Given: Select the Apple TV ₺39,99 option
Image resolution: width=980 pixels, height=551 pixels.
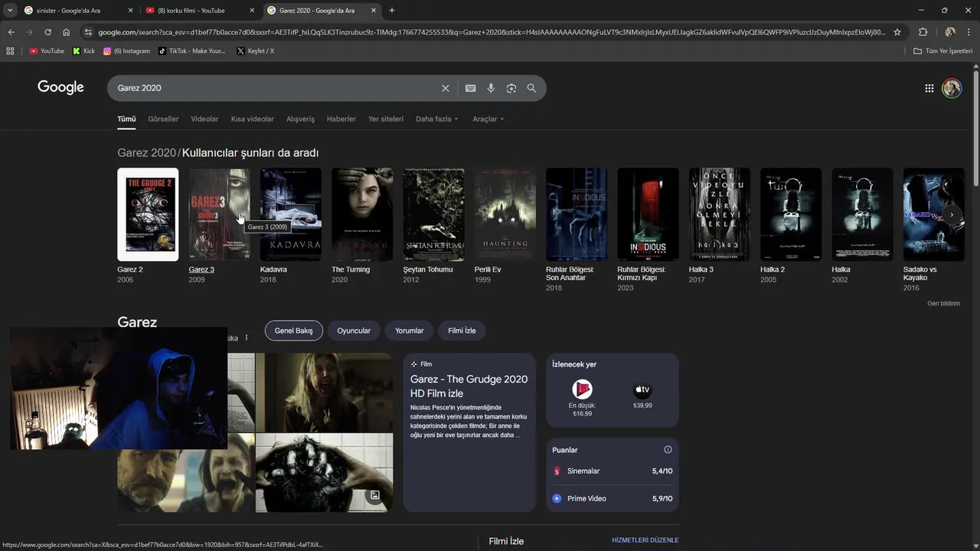Looking at the screenshot, I should [642, 396].
